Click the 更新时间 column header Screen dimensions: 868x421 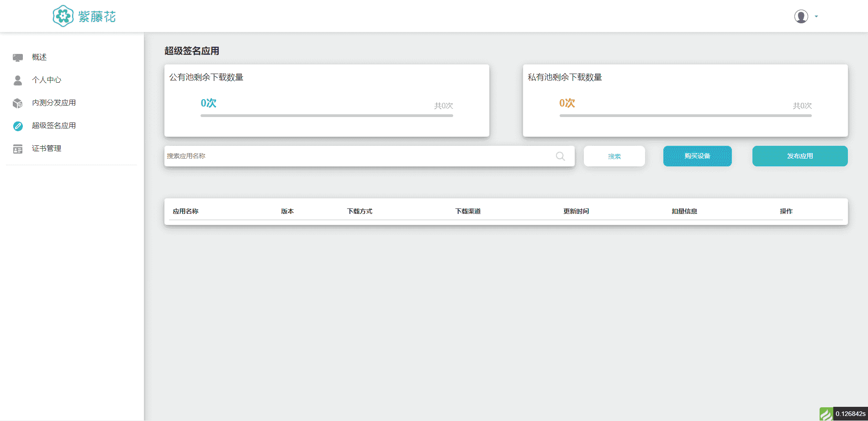[x=576, y=211]
